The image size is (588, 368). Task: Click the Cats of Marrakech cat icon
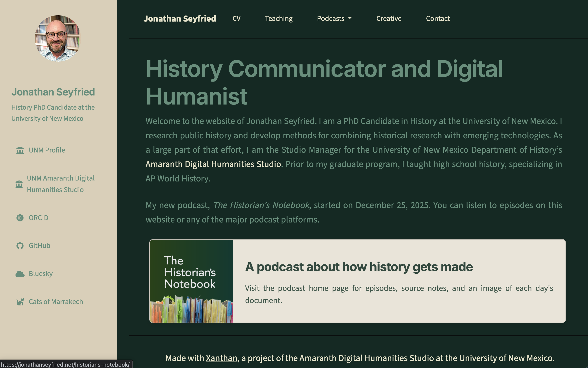[x=20, y=302]
